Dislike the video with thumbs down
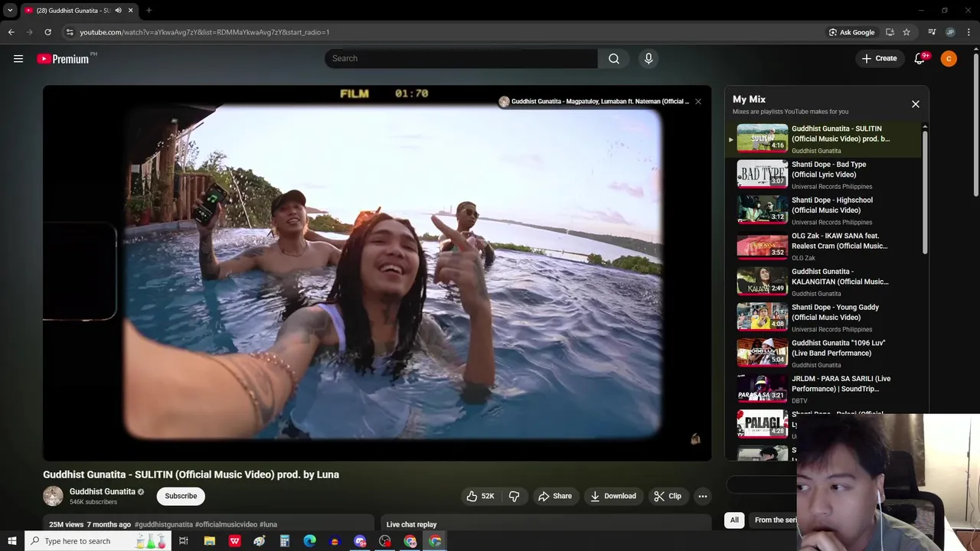Viewport: 980px width, 551px height. coord(514,496)
